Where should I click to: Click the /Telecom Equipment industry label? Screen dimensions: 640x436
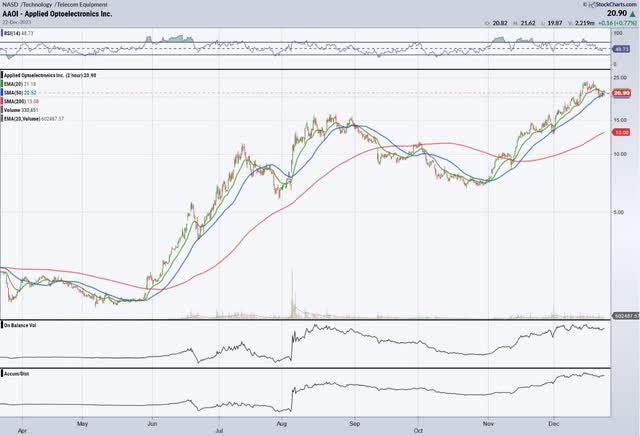(81, 4)
